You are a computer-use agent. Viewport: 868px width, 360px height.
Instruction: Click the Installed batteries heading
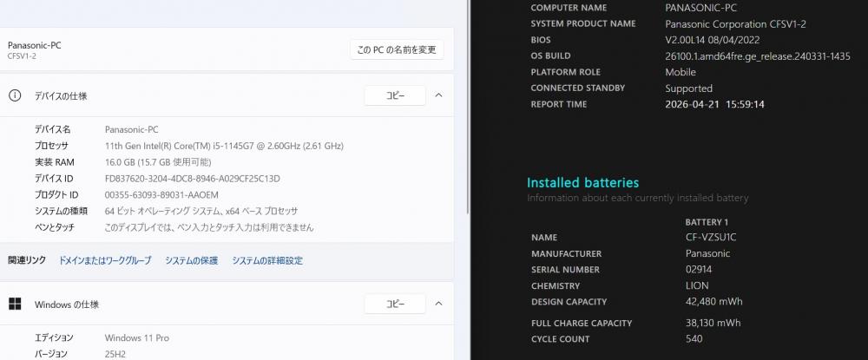(582, 183)
